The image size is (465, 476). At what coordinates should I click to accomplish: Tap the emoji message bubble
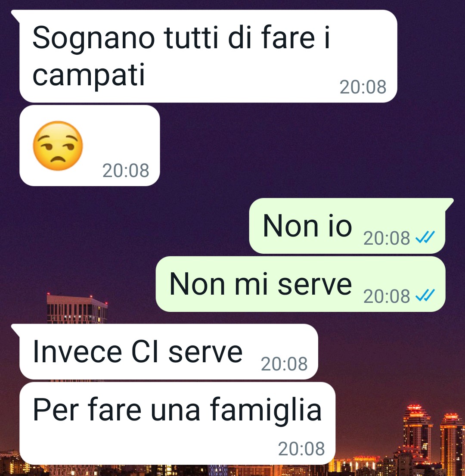point(90,146)
